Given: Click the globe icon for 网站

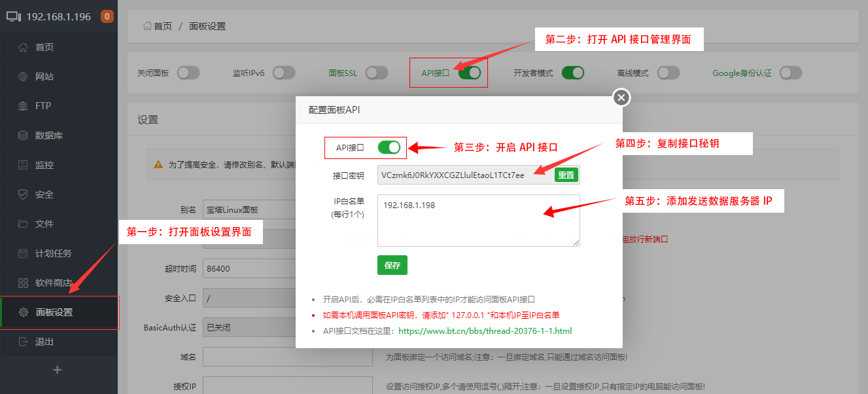Looking at the screenshot, I should click(23, 77).
